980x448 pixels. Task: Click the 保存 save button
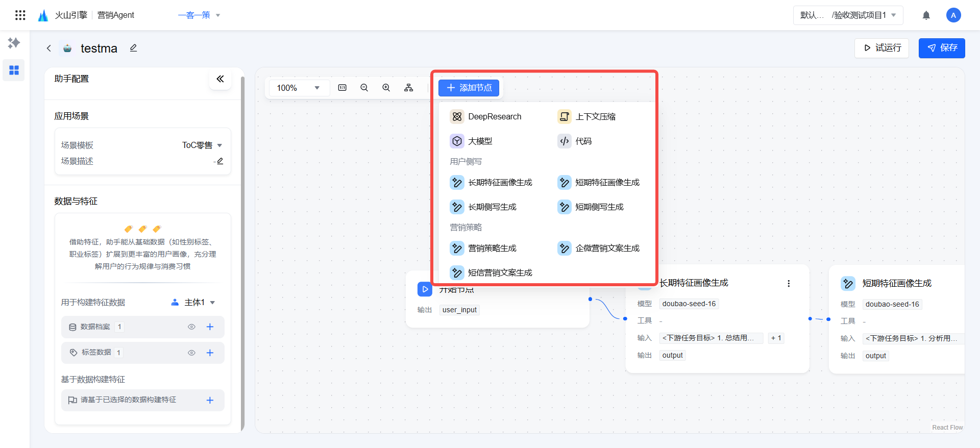942,48
